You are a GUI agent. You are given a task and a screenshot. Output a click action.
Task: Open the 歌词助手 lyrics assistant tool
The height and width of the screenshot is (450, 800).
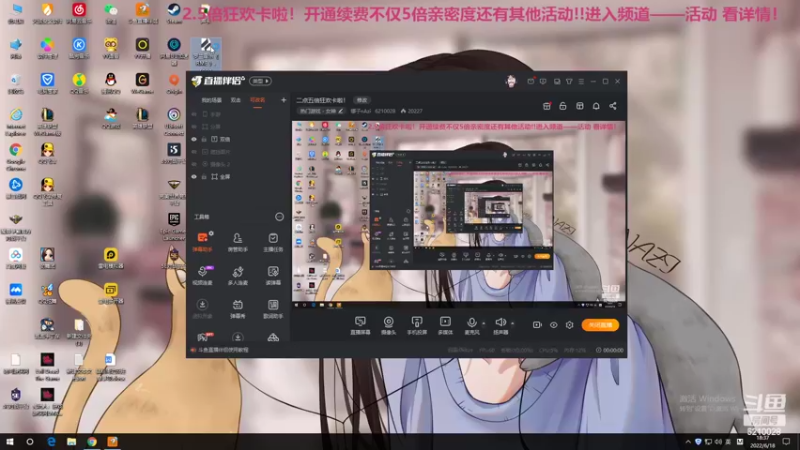[273, 309]
